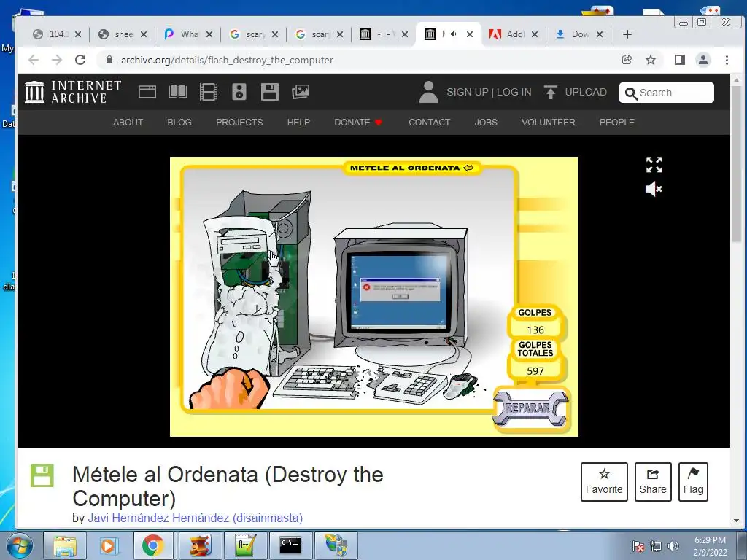This screenshot has height=560, width=747.
Task: Open the Internet Archive home logo
Action: click(x=73, y=92)
